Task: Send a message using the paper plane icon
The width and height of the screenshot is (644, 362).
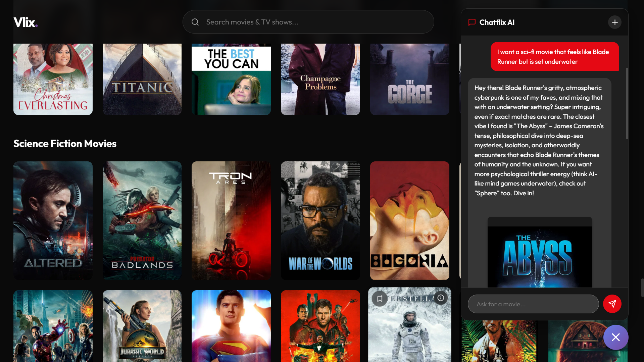Action: [612, 304]
